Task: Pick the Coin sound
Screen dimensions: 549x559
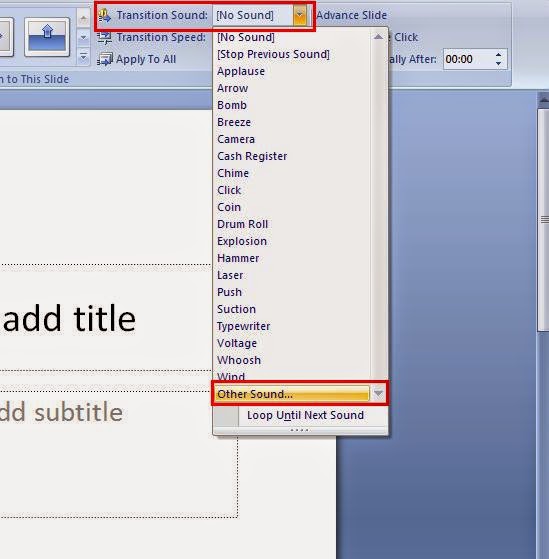Action: 229,207
